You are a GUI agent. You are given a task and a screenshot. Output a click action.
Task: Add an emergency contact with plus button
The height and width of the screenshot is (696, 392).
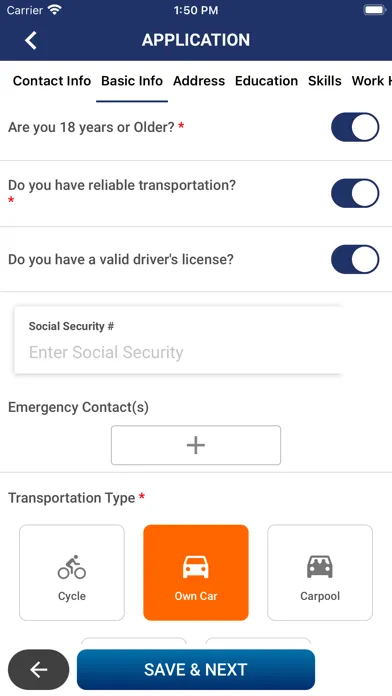[196, 445]
